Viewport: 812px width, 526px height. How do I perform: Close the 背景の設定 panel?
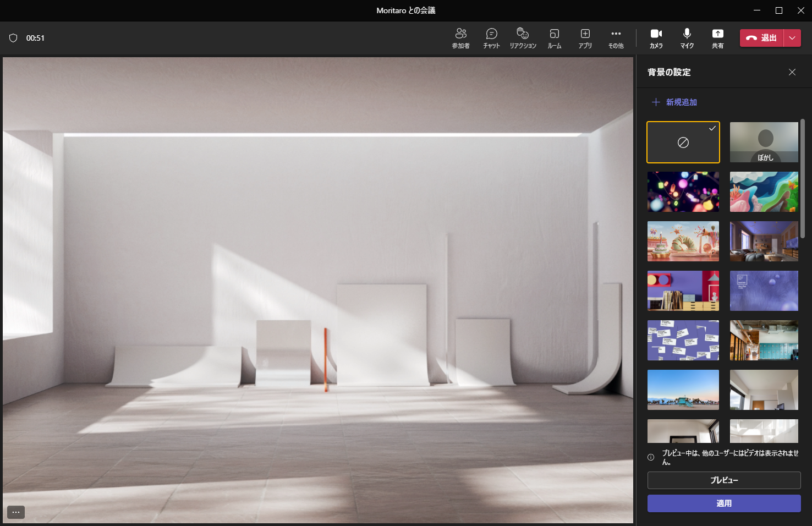coord(792,72)
